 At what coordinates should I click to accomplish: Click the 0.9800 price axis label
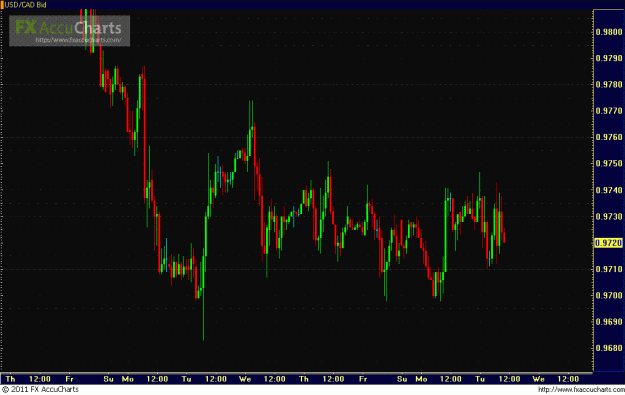click(x=609, y=32)
